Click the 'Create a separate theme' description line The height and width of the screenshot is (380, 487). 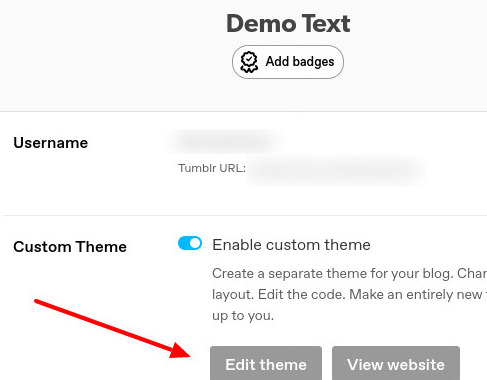coord(349,274)
